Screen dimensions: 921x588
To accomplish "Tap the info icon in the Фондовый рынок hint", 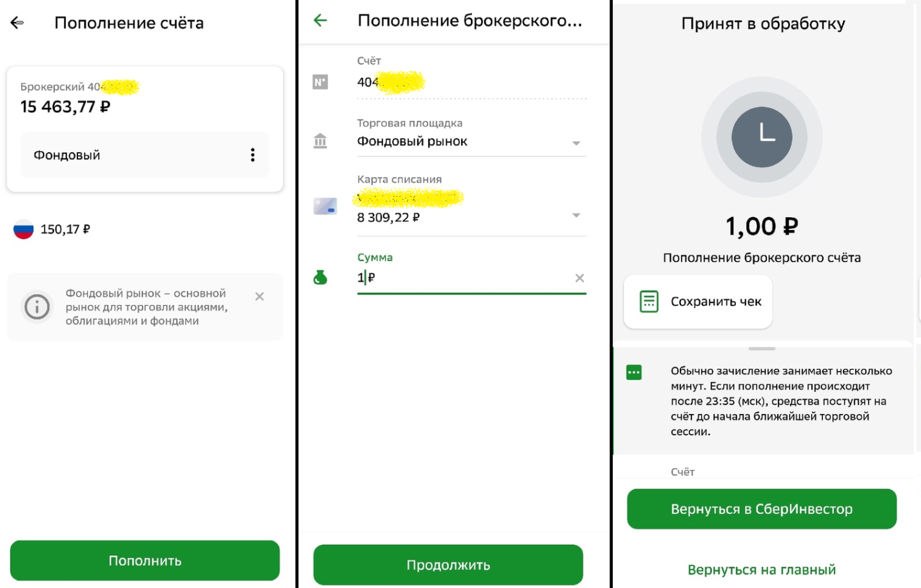I will (37, 307).
